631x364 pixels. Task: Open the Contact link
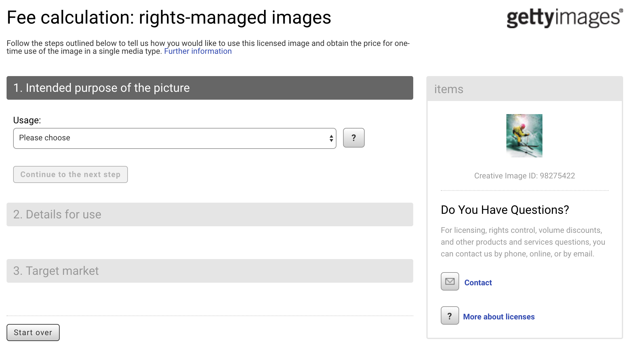tap(478, 283)
